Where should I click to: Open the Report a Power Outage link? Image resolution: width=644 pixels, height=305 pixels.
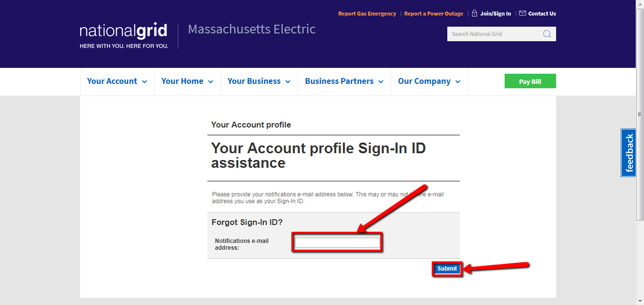coord(434,13)
